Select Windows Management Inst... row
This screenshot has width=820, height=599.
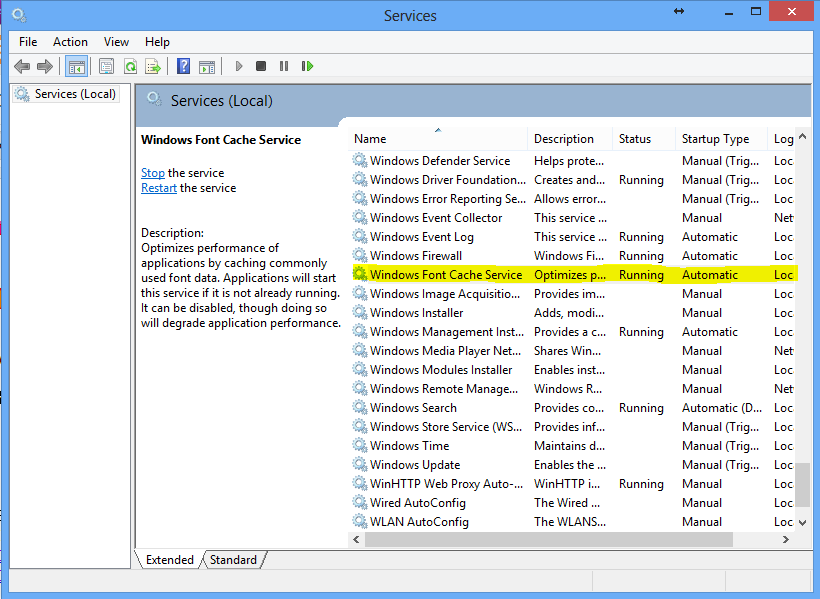point(572,332)
